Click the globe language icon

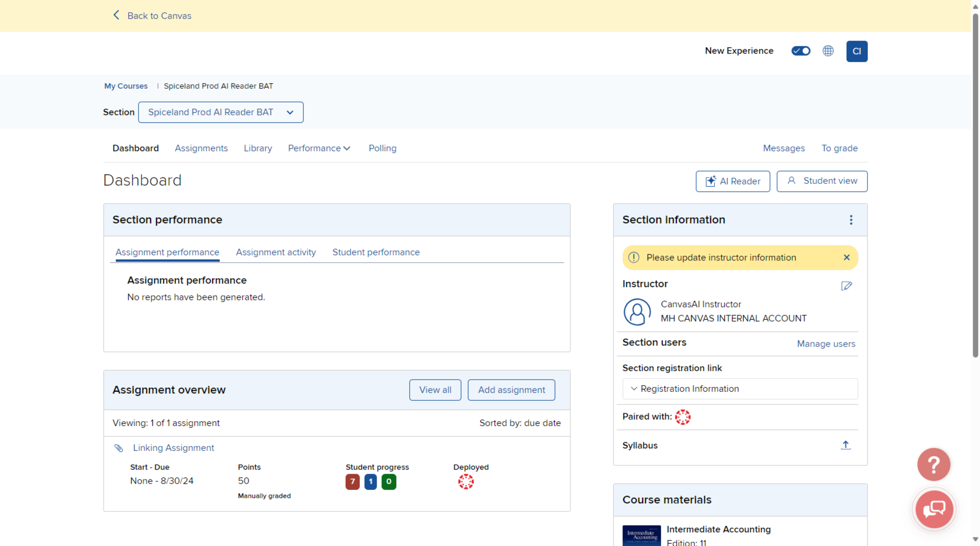[828, 51]
